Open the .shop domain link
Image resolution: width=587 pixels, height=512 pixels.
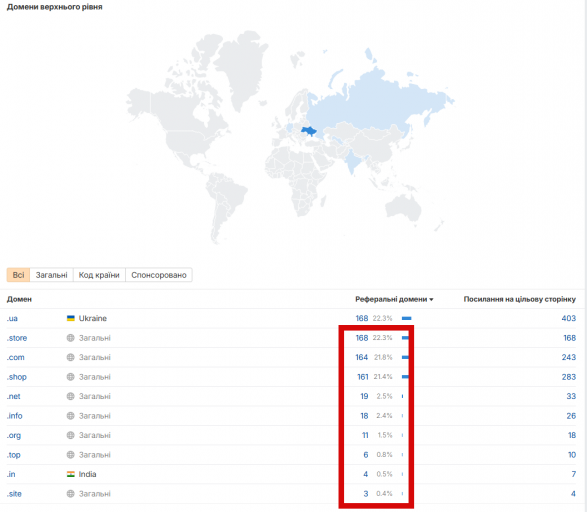coord(16,377)
